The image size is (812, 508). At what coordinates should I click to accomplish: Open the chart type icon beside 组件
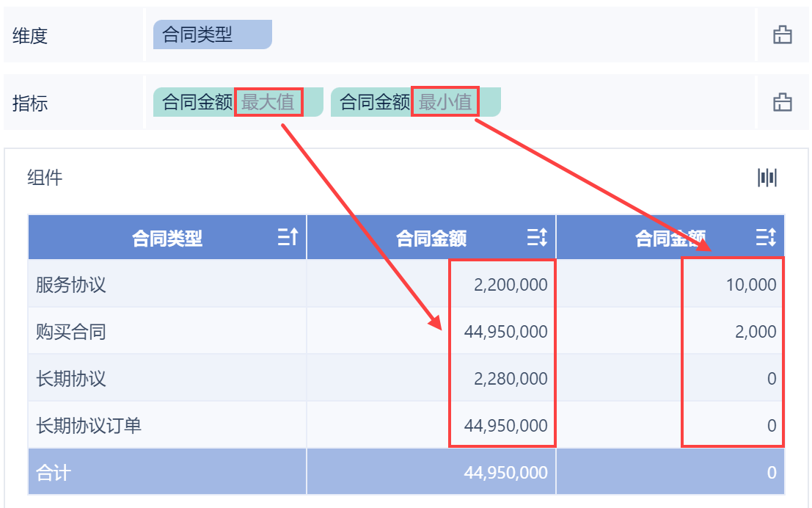(x=767, y=177)
